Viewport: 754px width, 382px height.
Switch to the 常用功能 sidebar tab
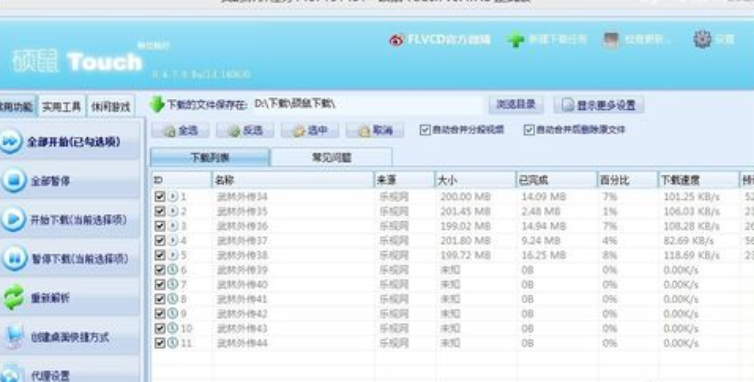click(17, 106)
